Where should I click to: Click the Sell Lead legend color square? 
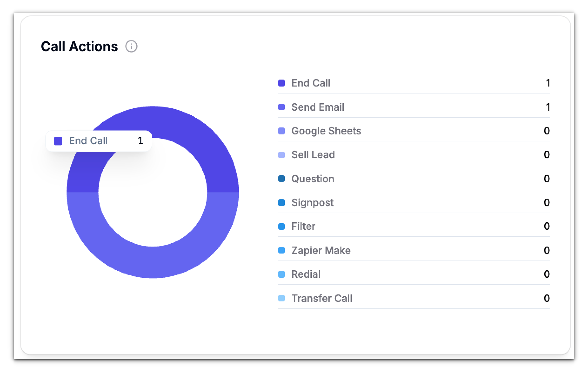point(281,155)
